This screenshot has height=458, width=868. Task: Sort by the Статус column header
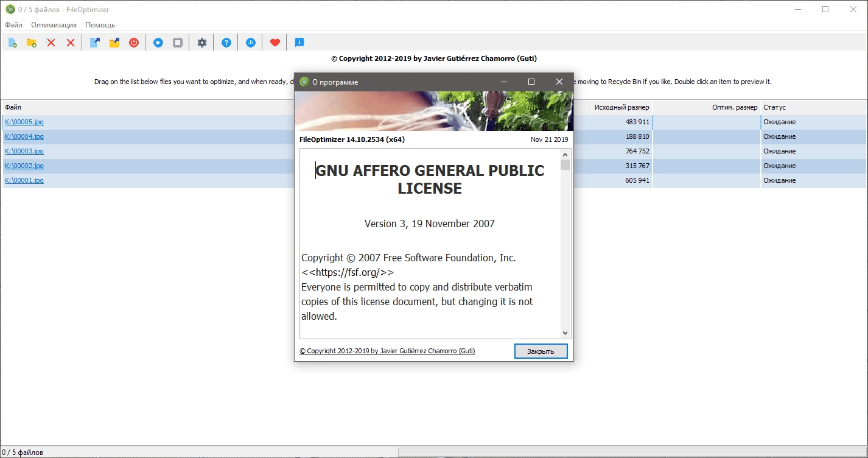point(814,107)
